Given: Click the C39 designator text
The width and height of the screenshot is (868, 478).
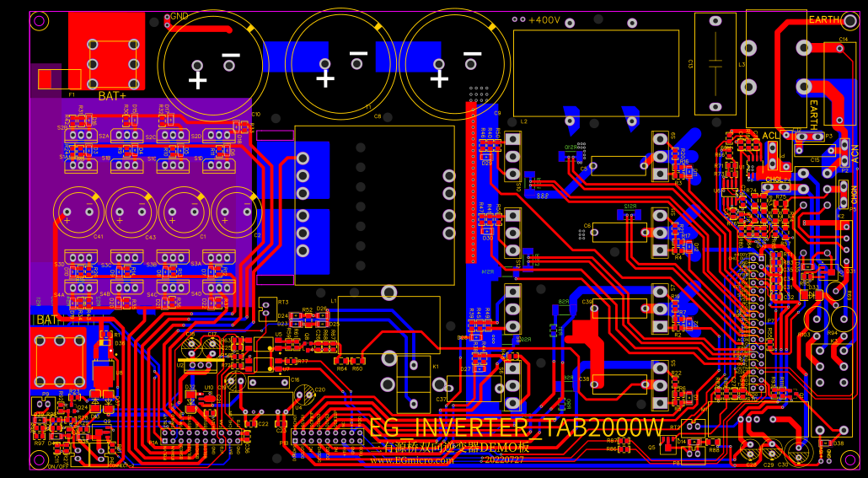Looking at the screenshot, I should point(587,301).
